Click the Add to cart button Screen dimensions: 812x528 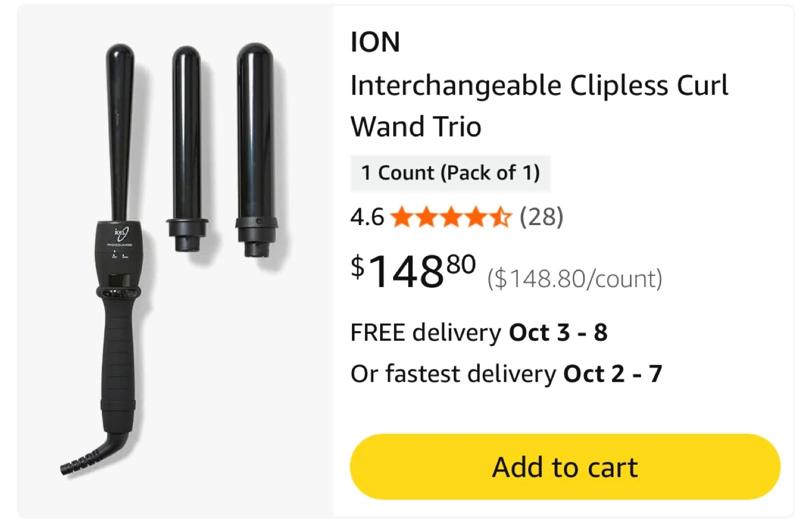[x=565, y=467]
